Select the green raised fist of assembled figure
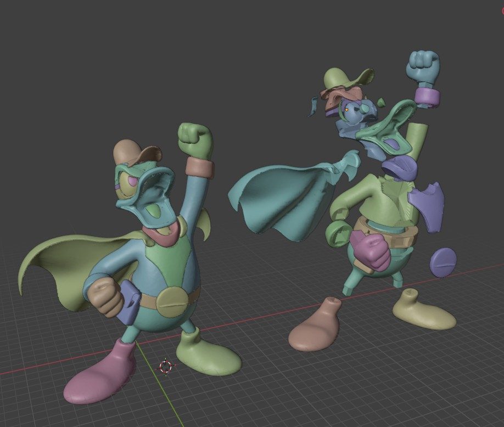 click(196, 140)
